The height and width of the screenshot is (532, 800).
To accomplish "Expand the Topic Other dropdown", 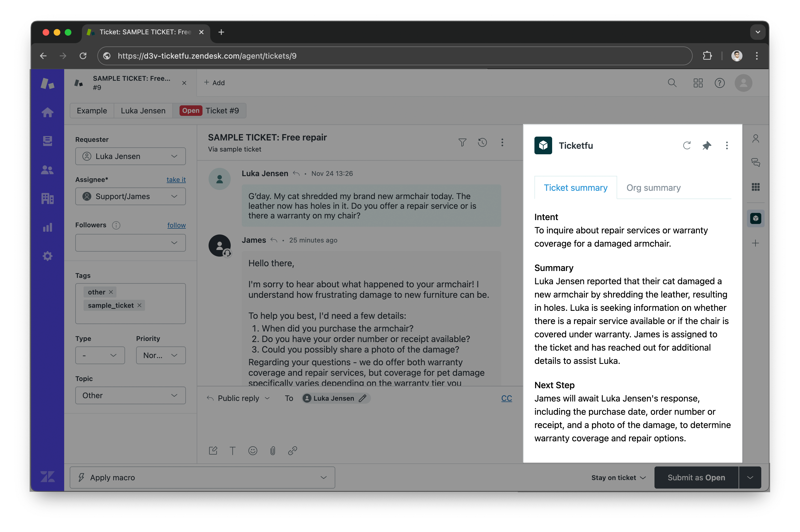I will [x=130, y=395].
